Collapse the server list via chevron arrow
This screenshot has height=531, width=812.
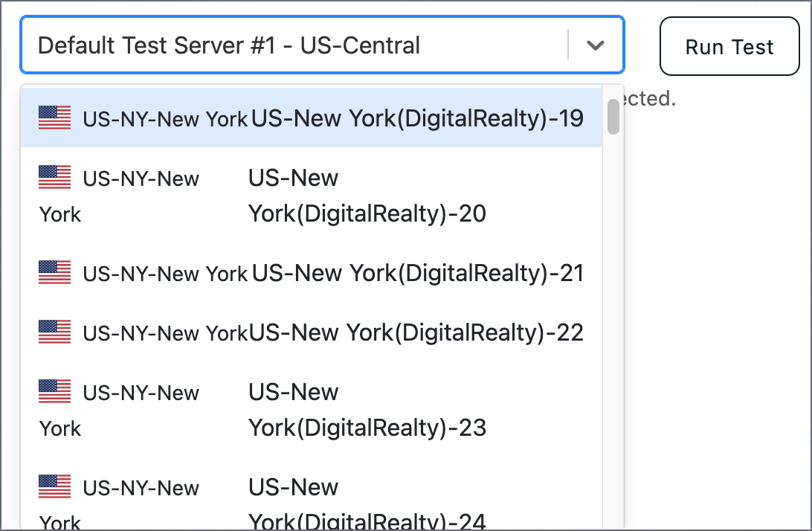click(595, 45)
